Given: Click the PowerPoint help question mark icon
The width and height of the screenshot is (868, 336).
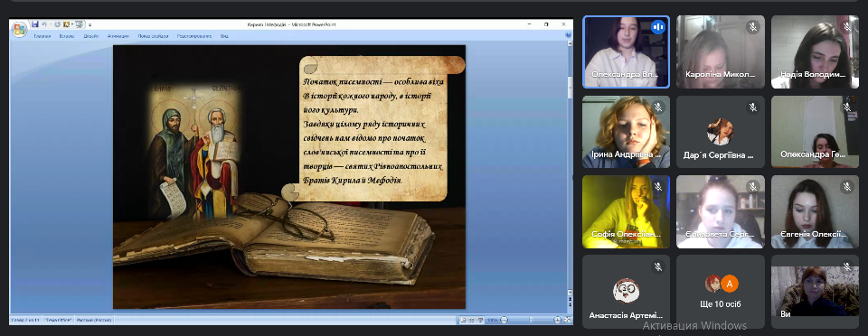Looking at the screenshot, I should [x=568, y=34].
